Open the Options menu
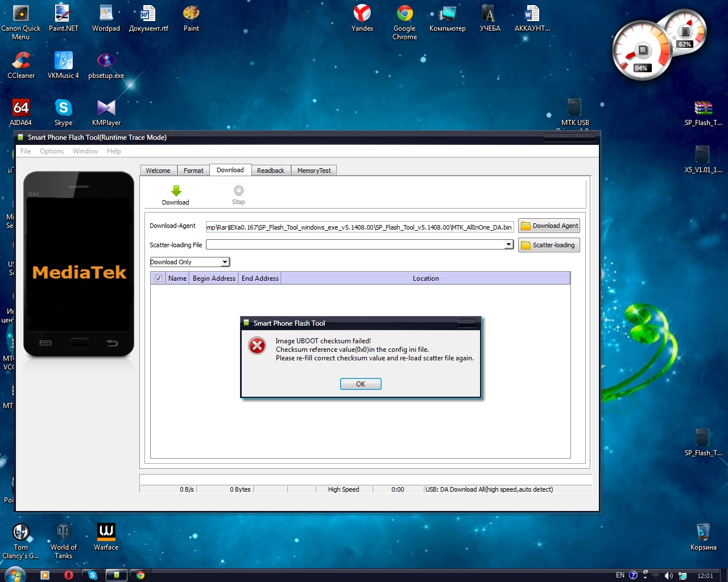The width and height of the screenshot is (728, 582). 52,151
